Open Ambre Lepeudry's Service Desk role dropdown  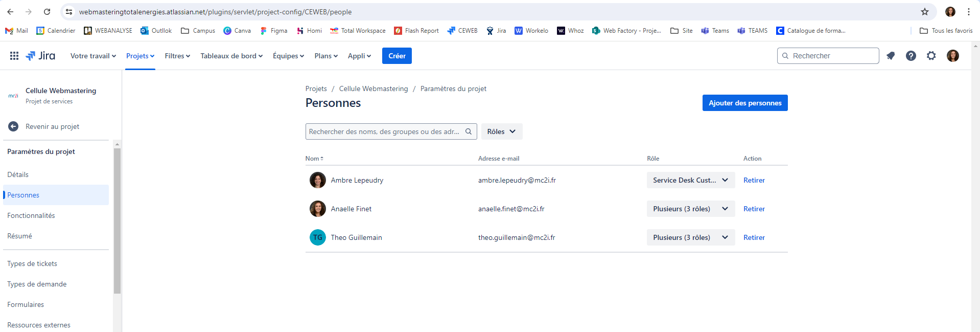(x=691, y=180)
